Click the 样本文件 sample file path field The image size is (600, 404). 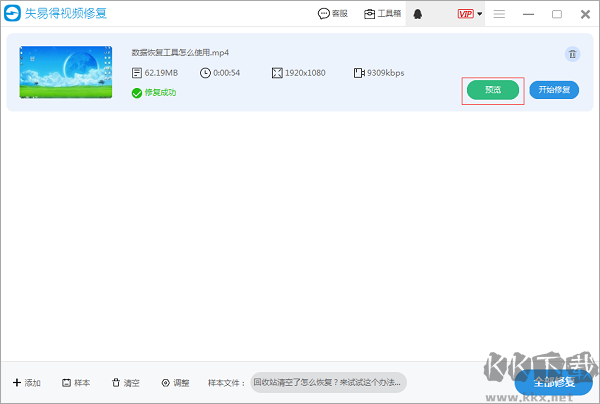tap(328, 382)
